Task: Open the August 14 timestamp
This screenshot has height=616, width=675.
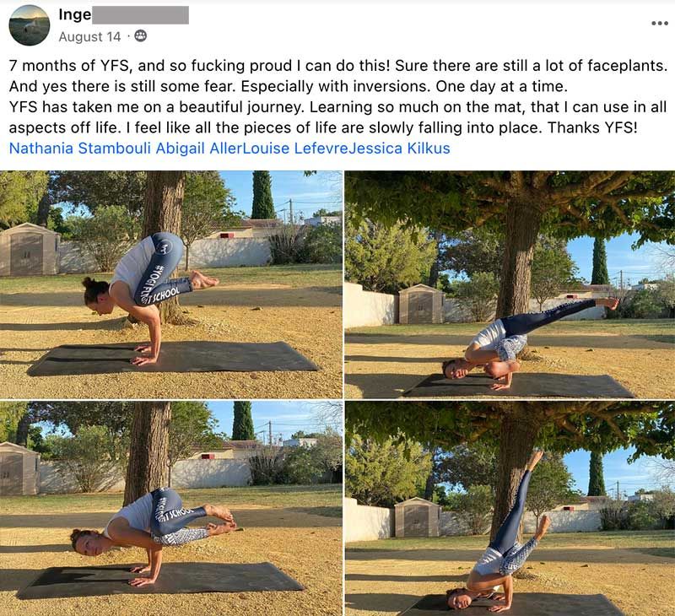Action: coord(89,36)
